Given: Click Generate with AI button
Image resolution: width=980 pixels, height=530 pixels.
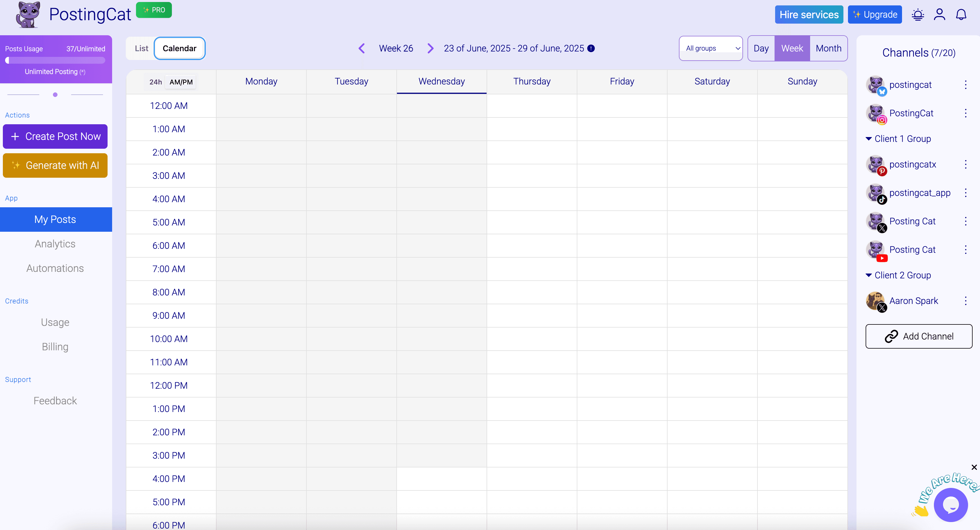Looking at the screenshot, I should pos(55,165).
